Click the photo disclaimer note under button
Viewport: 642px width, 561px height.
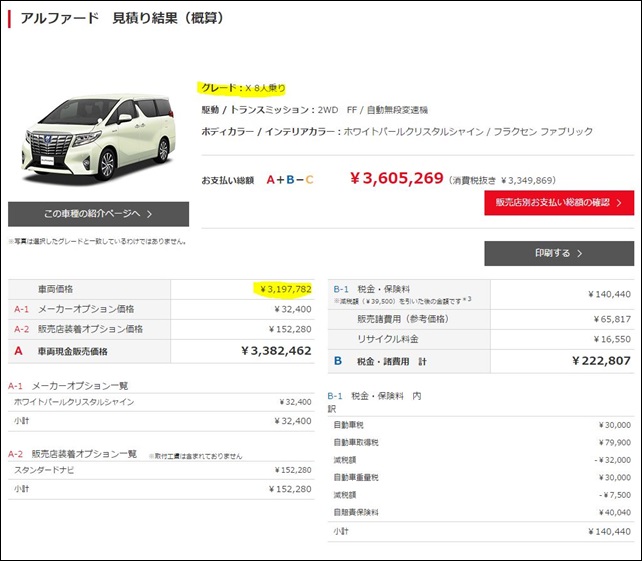tap(97, 242)
